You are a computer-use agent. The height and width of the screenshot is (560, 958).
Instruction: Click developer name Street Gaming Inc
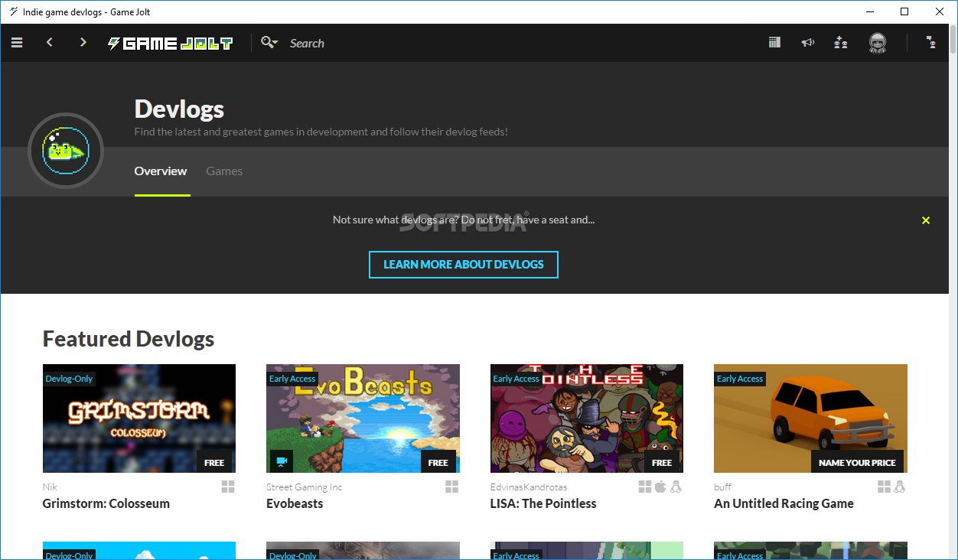coord(305,487)
